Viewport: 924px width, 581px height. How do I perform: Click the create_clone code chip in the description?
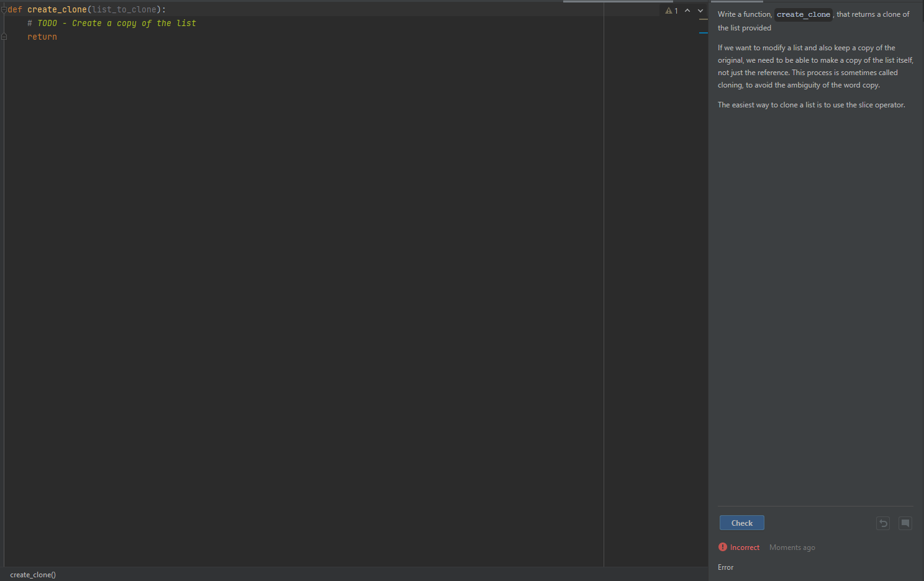[x=803, y=14]
